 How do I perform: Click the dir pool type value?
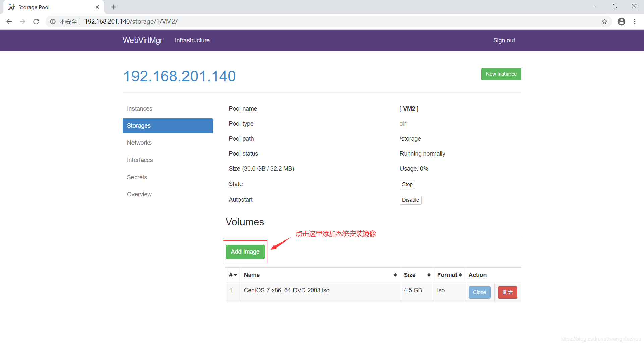tap(403, 124)
